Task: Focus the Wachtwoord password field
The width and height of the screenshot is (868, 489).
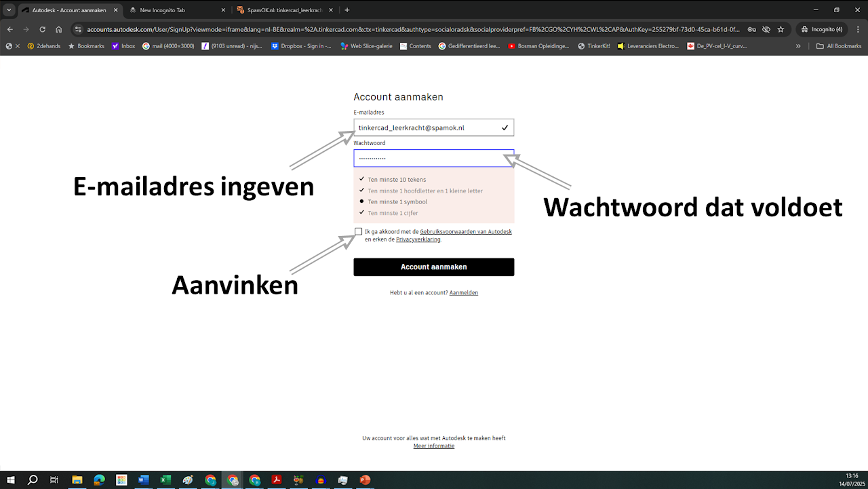Action: (434, 158)
